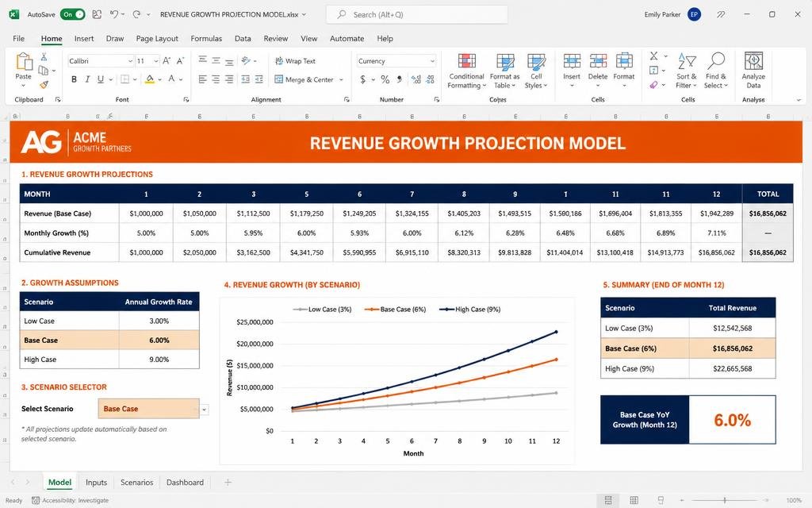
Task: Toggle Italic formatting
Action: pyautogui.click(x=87, y=79)
